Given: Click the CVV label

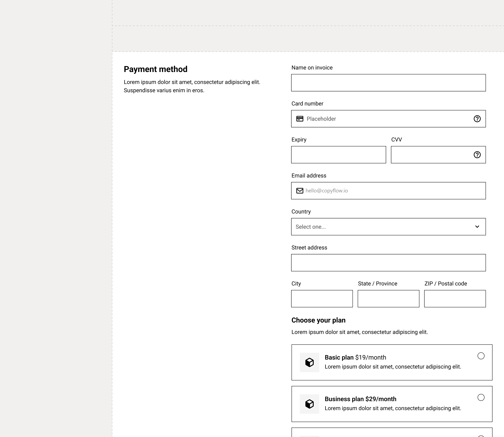Looking at the screenshot, I should click(x=397, y=139).
